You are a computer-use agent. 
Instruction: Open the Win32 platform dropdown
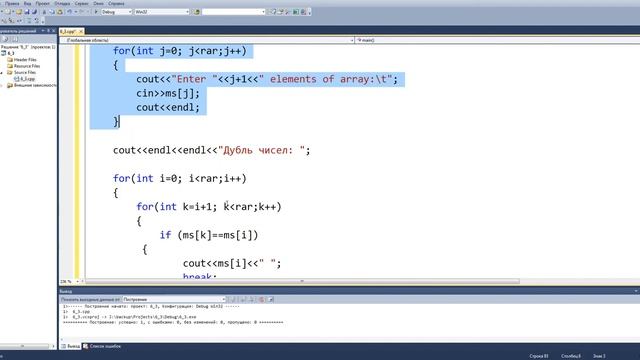point(162,12)
